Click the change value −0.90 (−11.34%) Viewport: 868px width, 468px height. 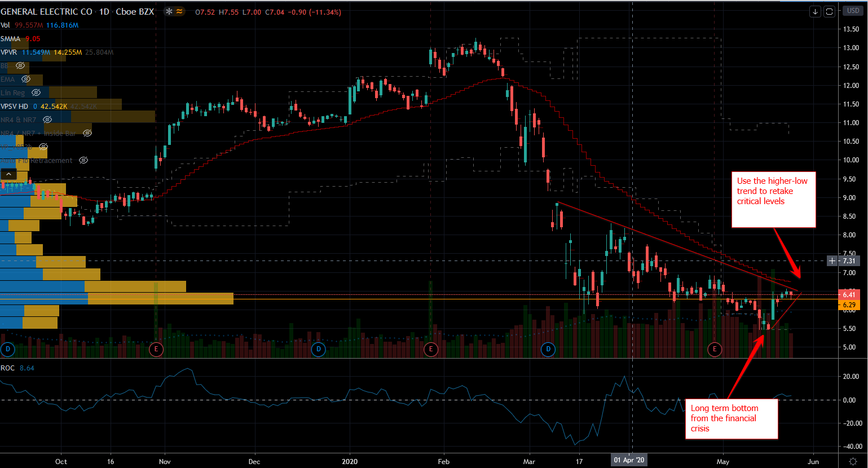[x=315, y=12]
